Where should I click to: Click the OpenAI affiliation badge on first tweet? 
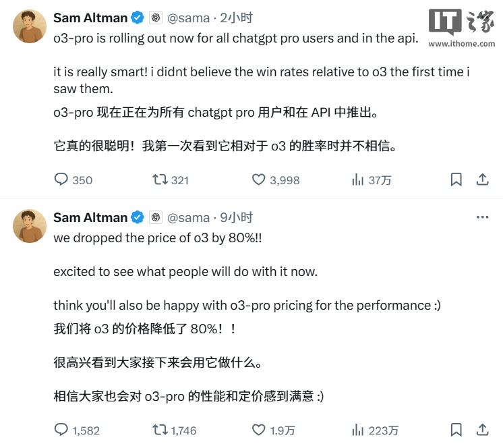click(156, 18)
